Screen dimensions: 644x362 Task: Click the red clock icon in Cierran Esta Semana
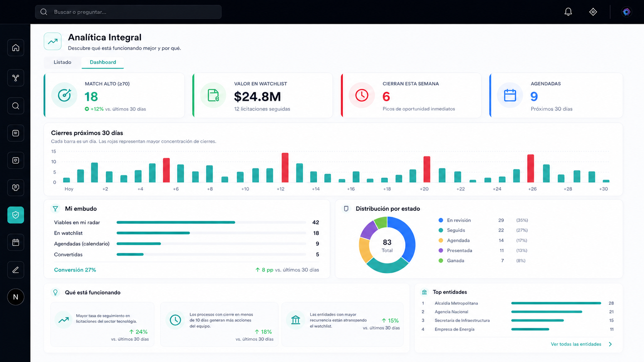click(362, 95)
